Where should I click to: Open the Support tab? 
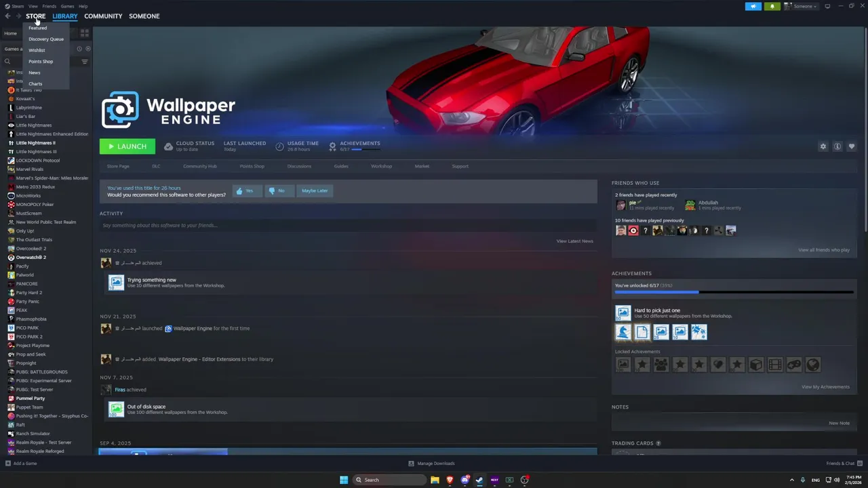[x=460, y=166]
